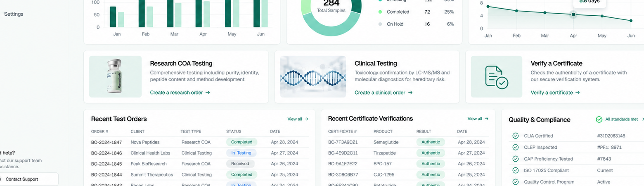Select order BO-2024-1846
Image resolution: width=644 pixels, height=186 pixels.
click(107, 153)
